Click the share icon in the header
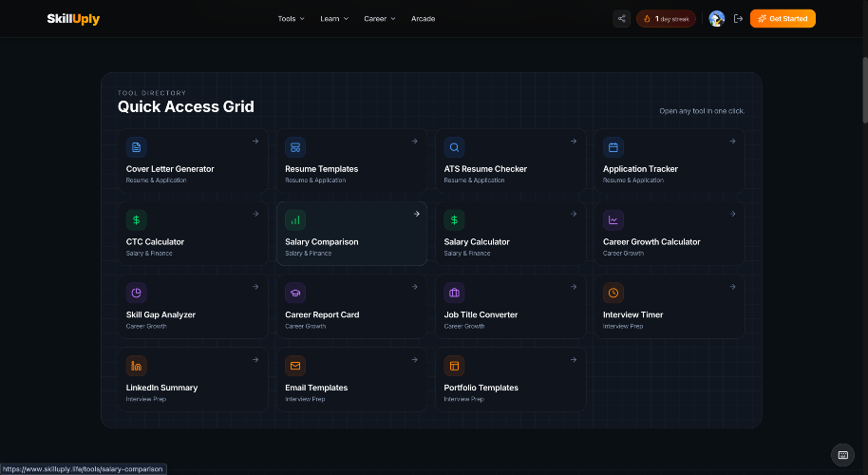 click(621, 18)
